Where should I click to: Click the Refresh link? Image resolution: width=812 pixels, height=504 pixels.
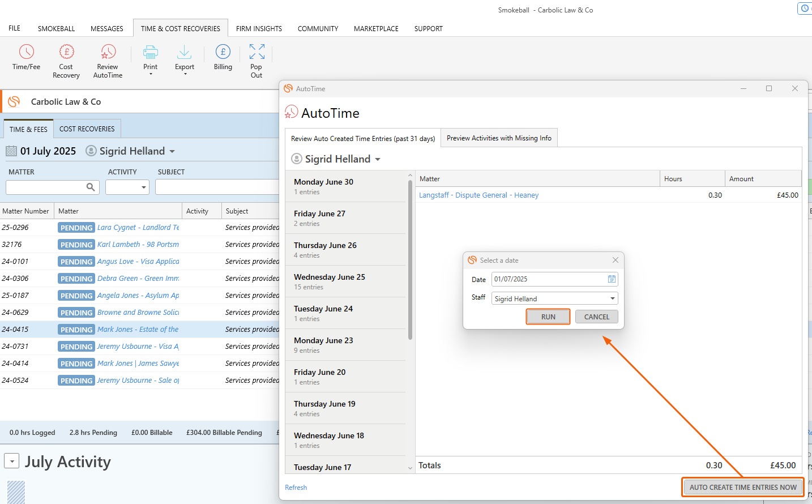[x=296, y=487]
